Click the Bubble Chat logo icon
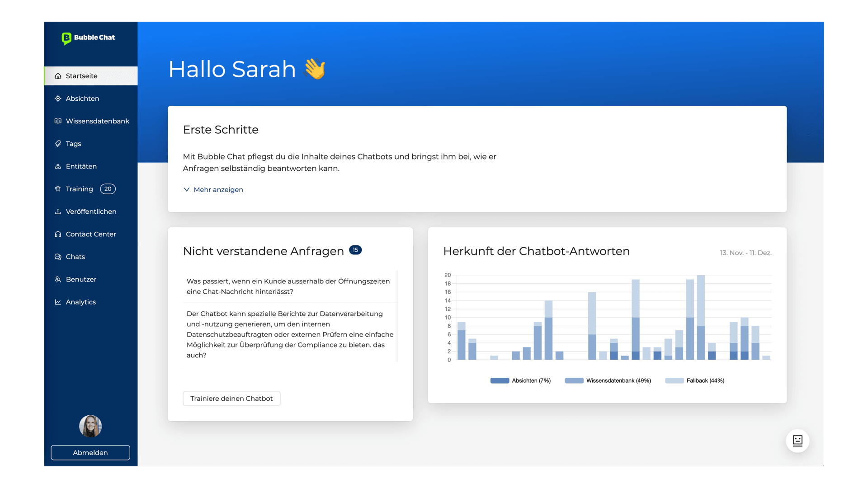 [66, 38]
